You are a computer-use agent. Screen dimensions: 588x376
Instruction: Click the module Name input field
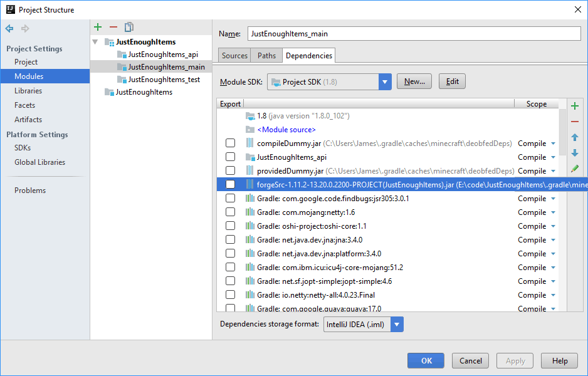[414, 34]
